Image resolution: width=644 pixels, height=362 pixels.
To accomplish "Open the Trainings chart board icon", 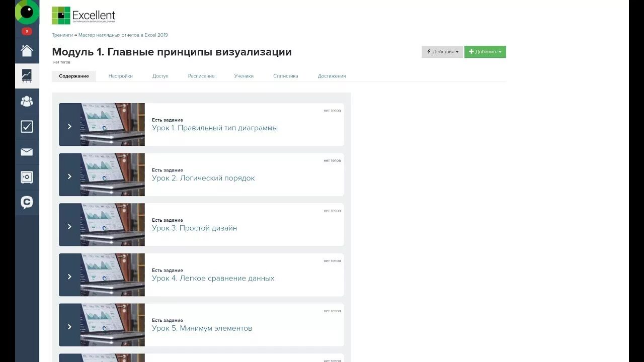I will (x=27, y=76).
